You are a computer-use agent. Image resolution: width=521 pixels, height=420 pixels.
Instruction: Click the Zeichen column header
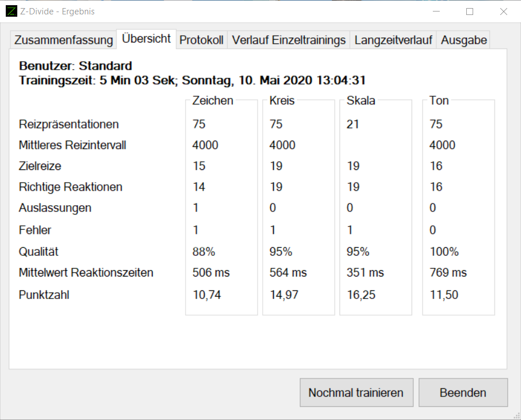click(213, 101)
